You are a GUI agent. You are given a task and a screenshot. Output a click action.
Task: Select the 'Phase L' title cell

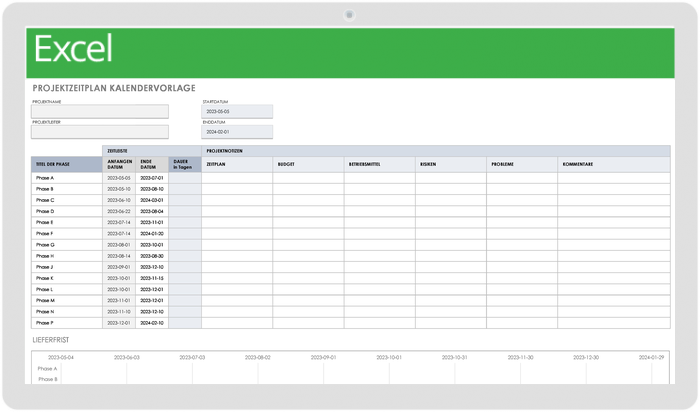click(x=67, y=289)
